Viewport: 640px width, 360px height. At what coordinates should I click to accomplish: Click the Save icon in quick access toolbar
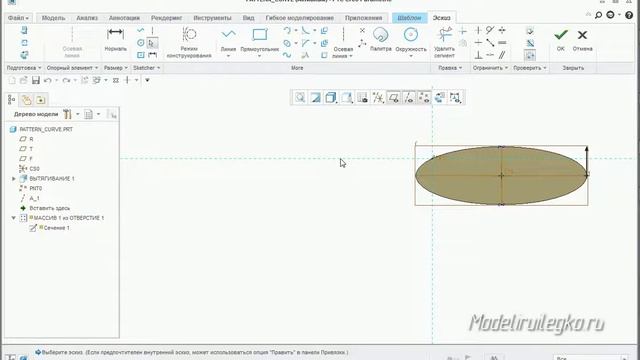[x=36, y=80]
